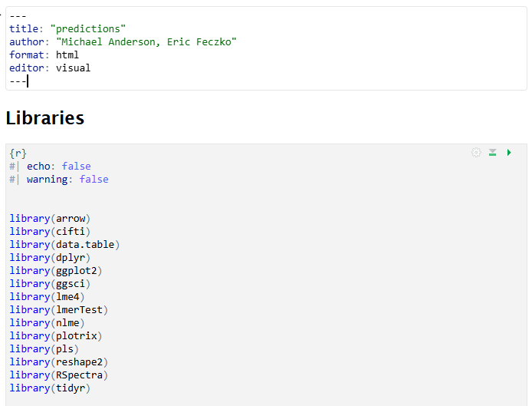Click the library(tidyr) line
Screen dimensions: 532x406
coord(50,388)
